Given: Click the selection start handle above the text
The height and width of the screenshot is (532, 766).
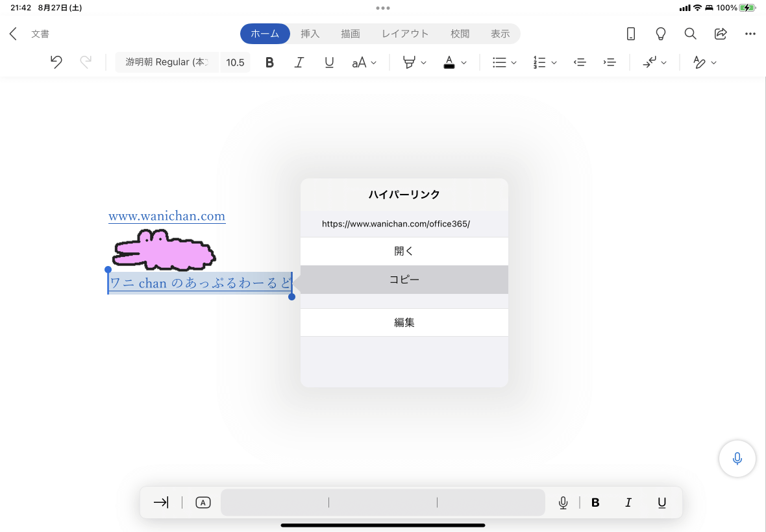Looking at the screenshot, I should point(108,269).
